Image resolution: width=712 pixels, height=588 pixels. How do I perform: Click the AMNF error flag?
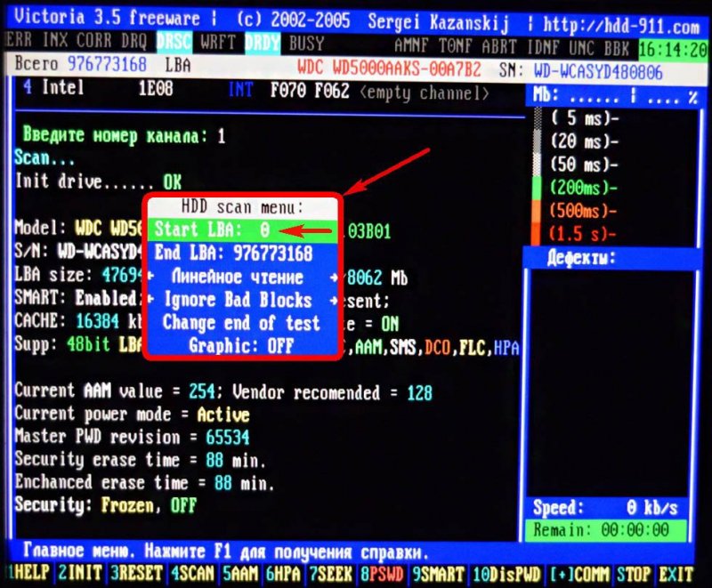[x=412, y=45]
